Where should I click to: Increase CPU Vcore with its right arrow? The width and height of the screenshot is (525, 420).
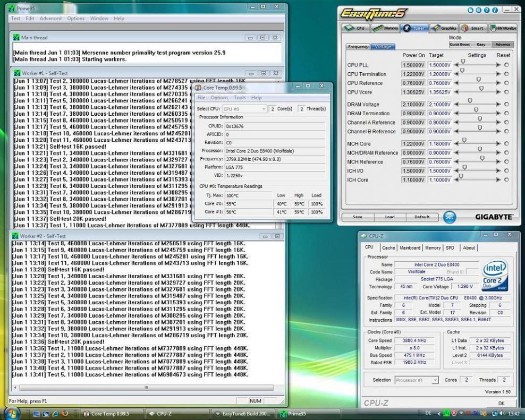(x=498, y=92)
